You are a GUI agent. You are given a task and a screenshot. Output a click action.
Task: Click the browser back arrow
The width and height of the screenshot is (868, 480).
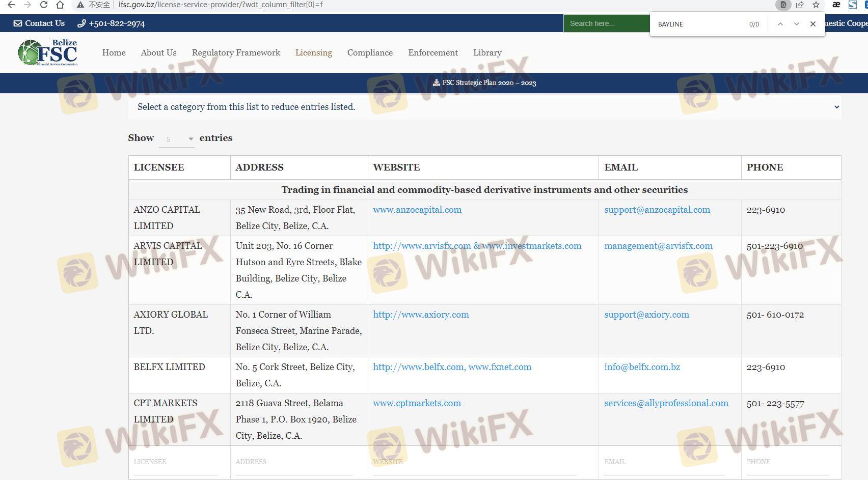tap(11, 5)
